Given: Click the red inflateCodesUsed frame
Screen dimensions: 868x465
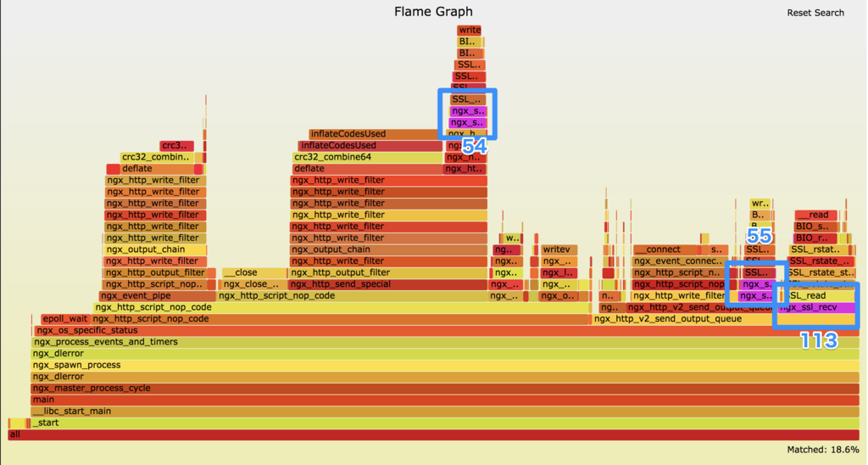Looking at the screenshot, I should [370, 146].
